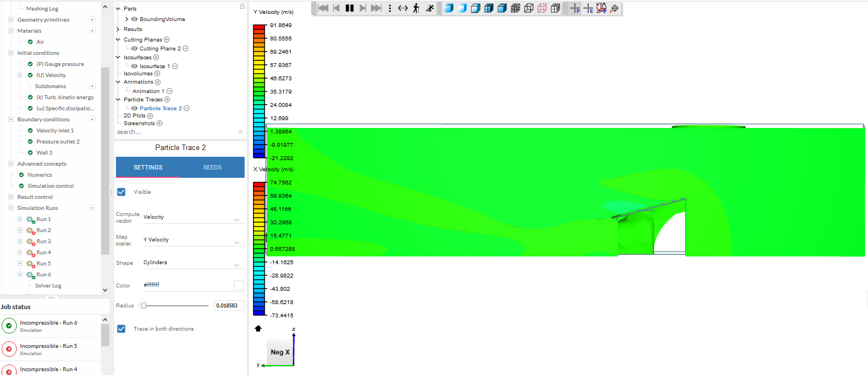The height and width of the screenshot is (375, 868).
Task: Click the Radius value input field
Action: pos(229,306)
